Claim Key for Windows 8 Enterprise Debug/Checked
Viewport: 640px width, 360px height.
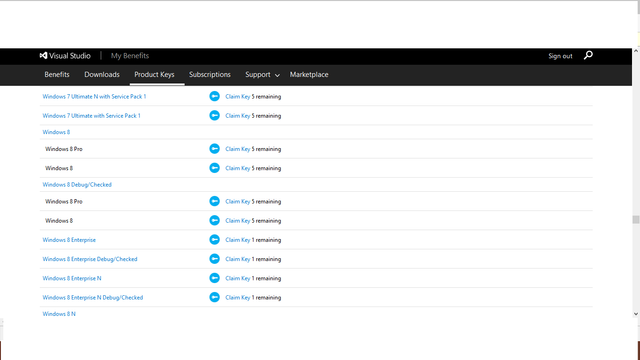238,259
